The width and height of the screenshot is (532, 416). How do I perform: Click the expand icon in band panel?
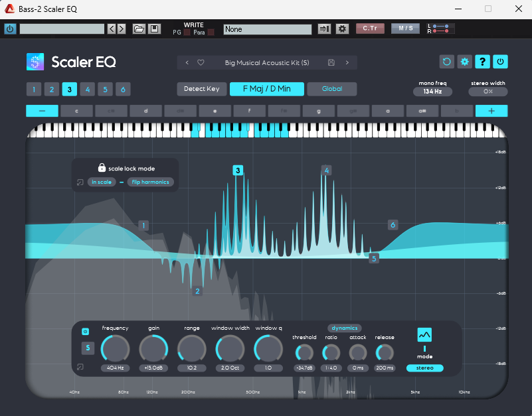pos(80,367)
